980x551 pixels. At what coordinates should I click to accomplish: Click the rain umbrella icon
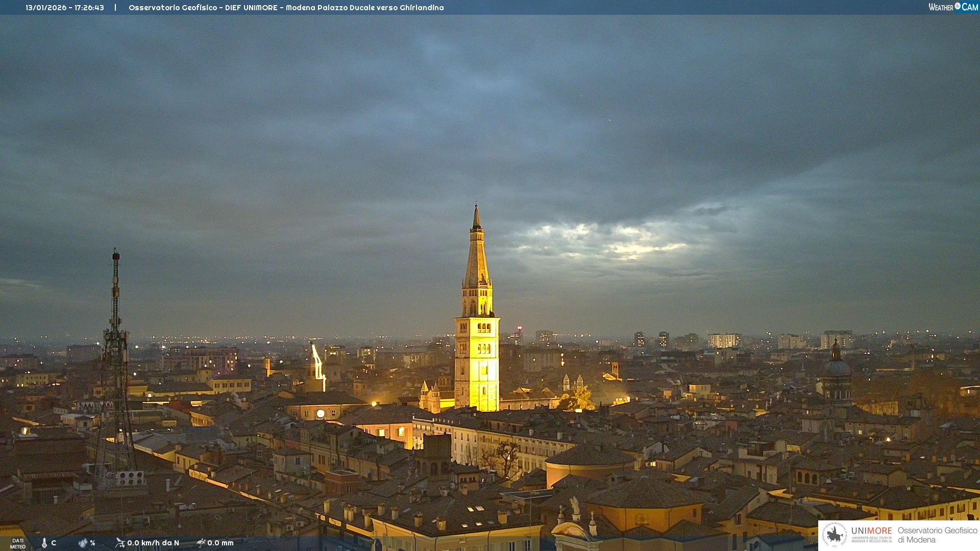(201, 543)
